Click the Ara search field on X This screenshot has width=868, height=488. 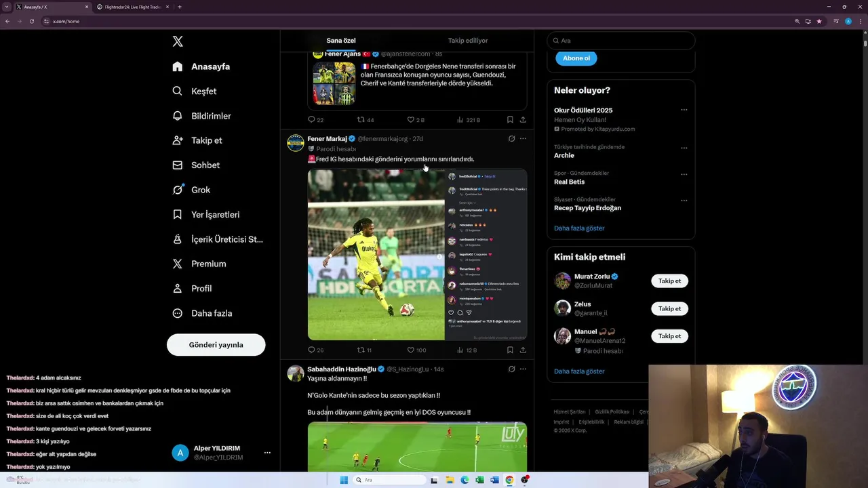click(621, 41)
